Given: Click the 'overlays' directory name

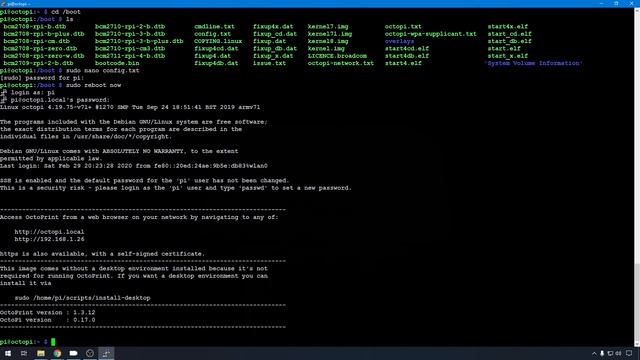Looking at the screenshot, I should 399,41.
